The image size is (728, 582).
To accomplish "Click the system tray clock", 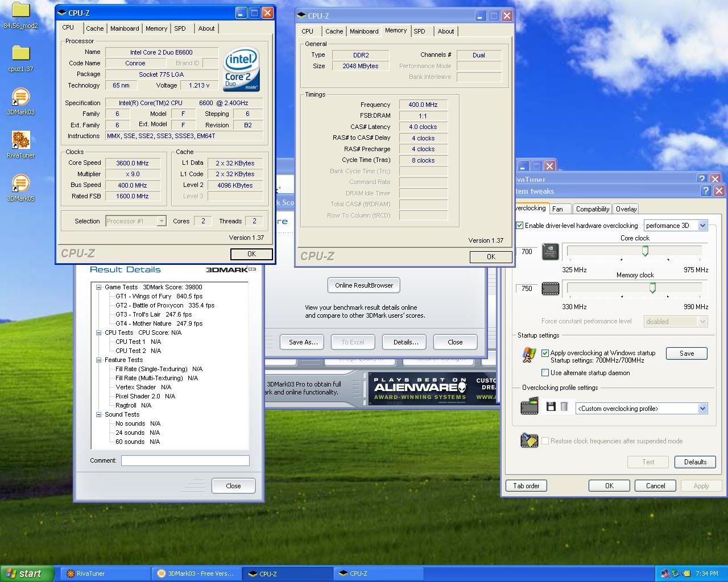I will (x=707, y=573).
